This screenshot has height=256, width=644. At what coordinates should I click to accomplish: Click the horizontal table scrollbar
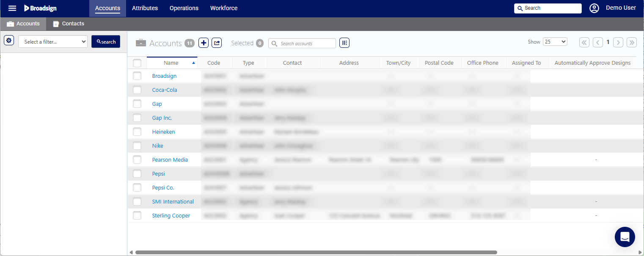pyautogui.click(x=316, y=252)
